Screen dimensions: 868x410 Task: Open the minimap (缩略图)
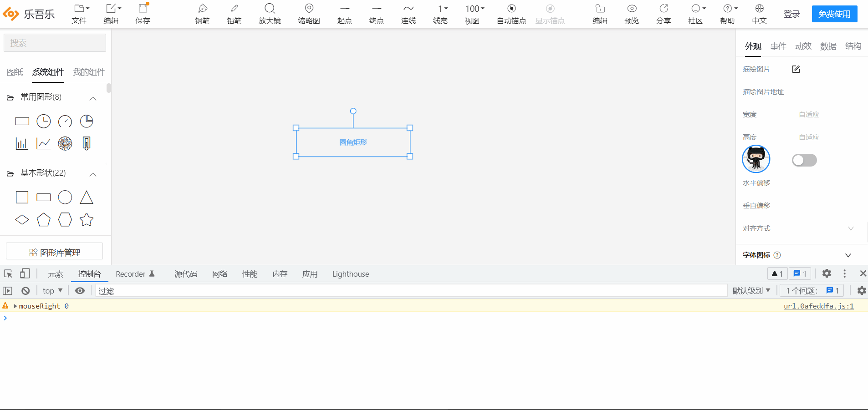(309, 13)
